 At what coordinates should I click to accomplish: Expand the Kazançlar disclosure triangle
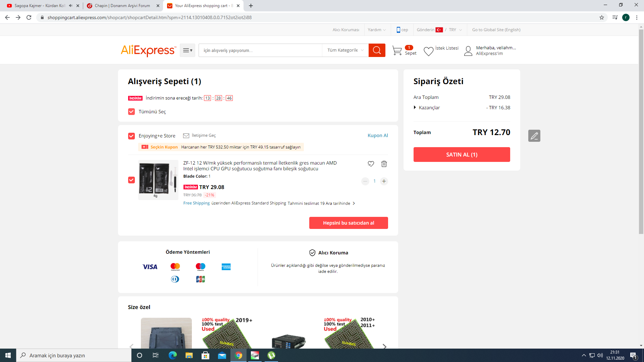pos(415,108)
